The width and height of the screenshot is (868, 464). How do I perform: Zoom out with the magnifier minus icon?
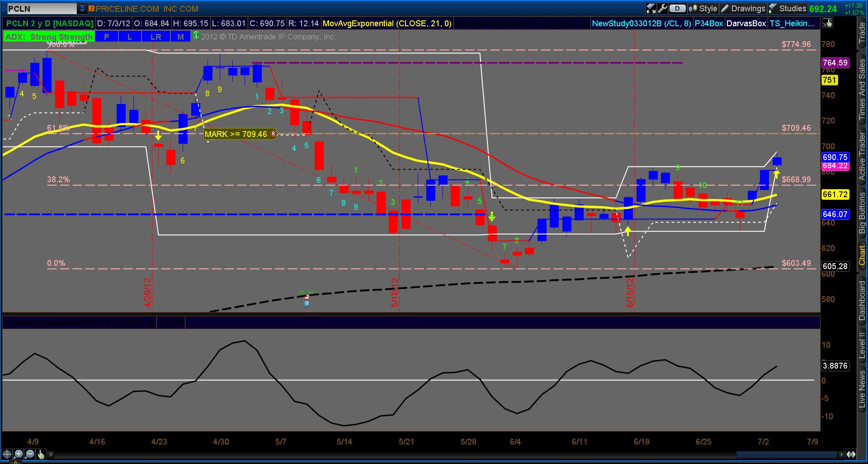(x=30, y=455)
